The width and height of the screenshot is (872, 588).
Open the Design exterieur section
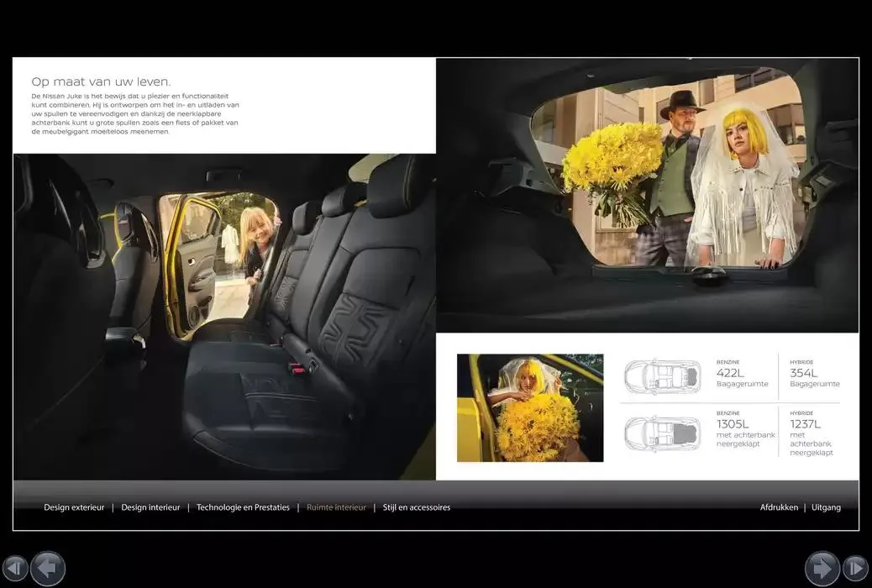point(74,507)
